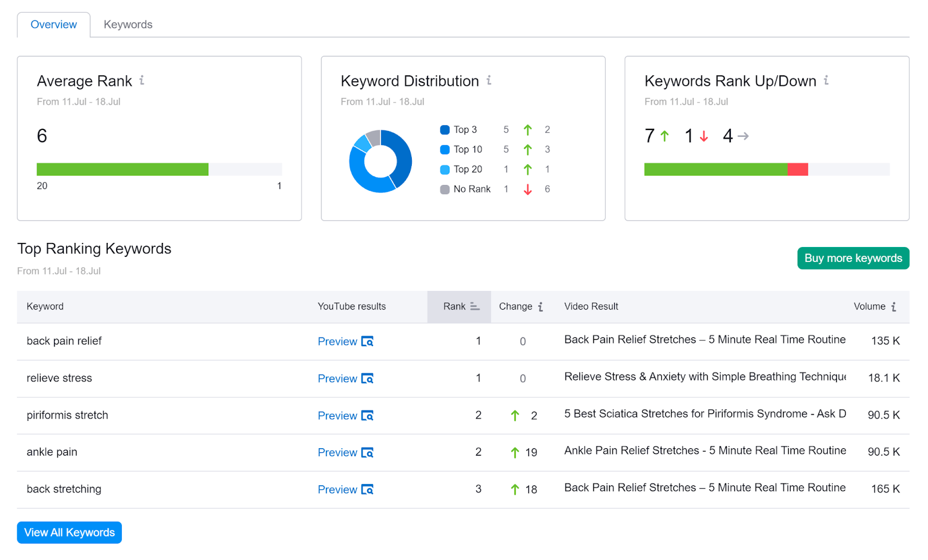Click keyword 'piriformis stretch'
Viewport: 928px width, 560px height.
click(x=67, y=415)
